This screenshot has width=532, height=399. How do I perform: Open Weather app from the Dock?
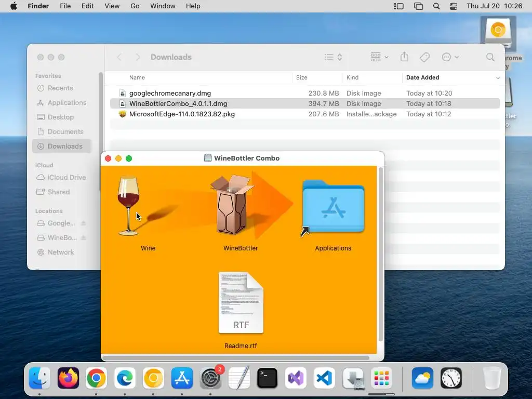click(423, 378)
